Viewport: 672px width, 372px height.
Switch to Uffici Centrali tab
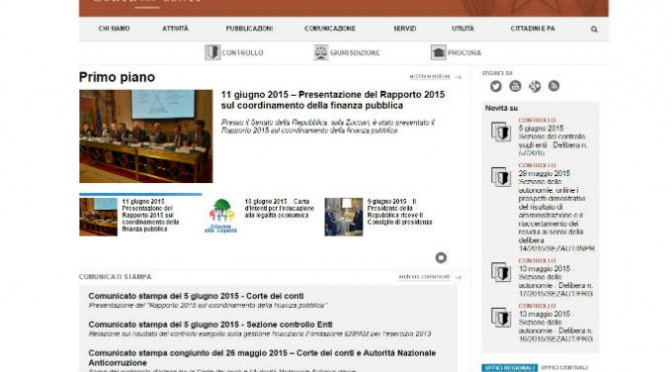[x=564, y=368]
